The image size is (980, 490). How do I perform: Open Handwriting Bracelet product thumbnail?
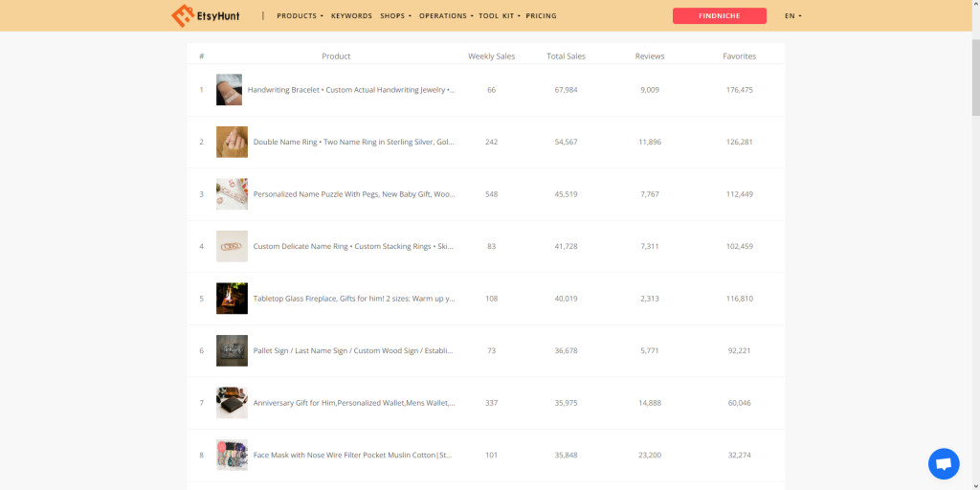229,90
